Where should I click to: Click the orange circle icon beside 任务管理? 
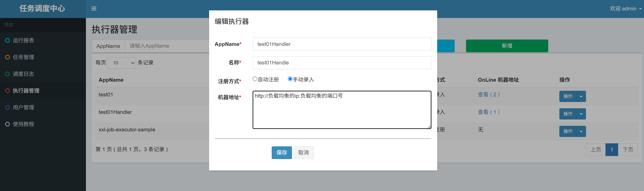(x=8, y=57)
